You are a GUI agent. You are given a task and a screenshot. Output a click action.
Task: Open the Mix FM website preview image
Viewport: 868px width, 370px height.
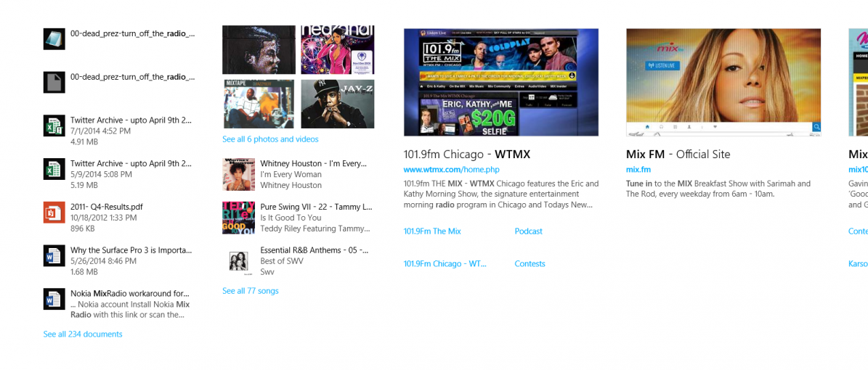pyautogui.click(x=723, y=83)
